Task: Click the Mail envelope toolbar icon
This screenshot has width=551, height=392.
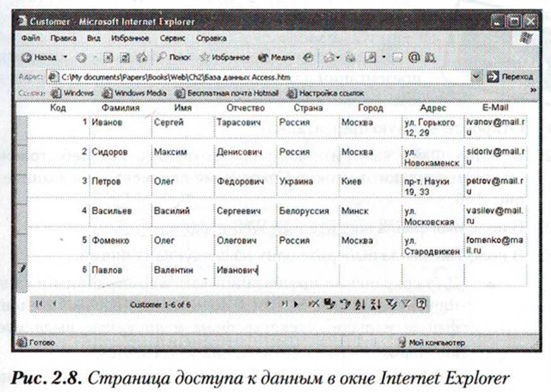Action: 329,57
